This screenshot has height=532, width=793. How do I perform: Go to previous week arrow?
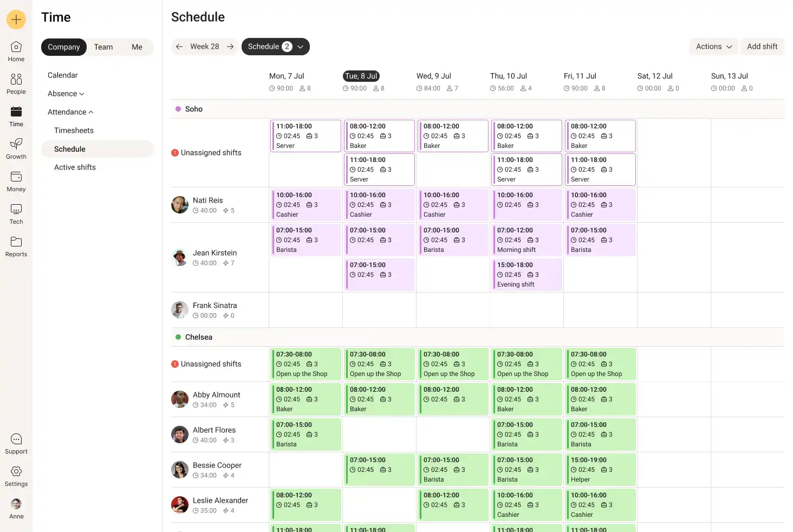[179, 47]
